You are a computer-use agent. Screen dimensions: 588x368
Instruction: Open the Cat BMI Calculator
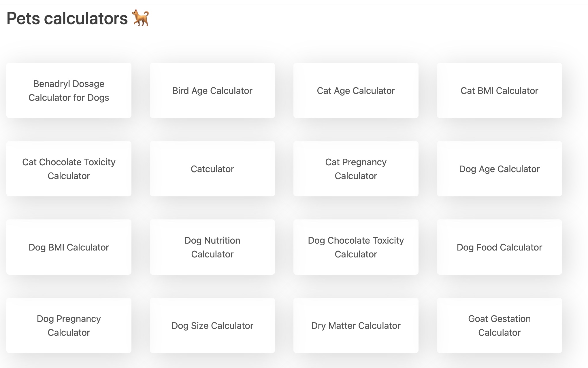pyautogui.click(x=499, y=91)
